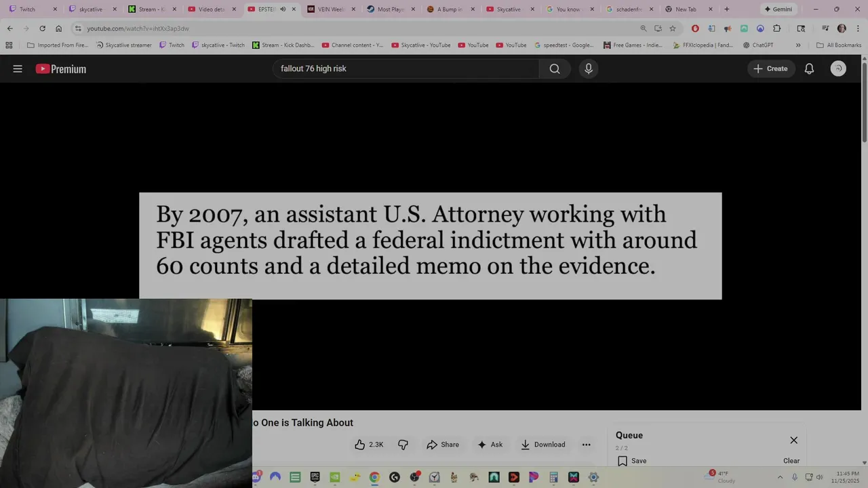
Task: Start voice search with microphone icon
Action: tap(589, 68)
